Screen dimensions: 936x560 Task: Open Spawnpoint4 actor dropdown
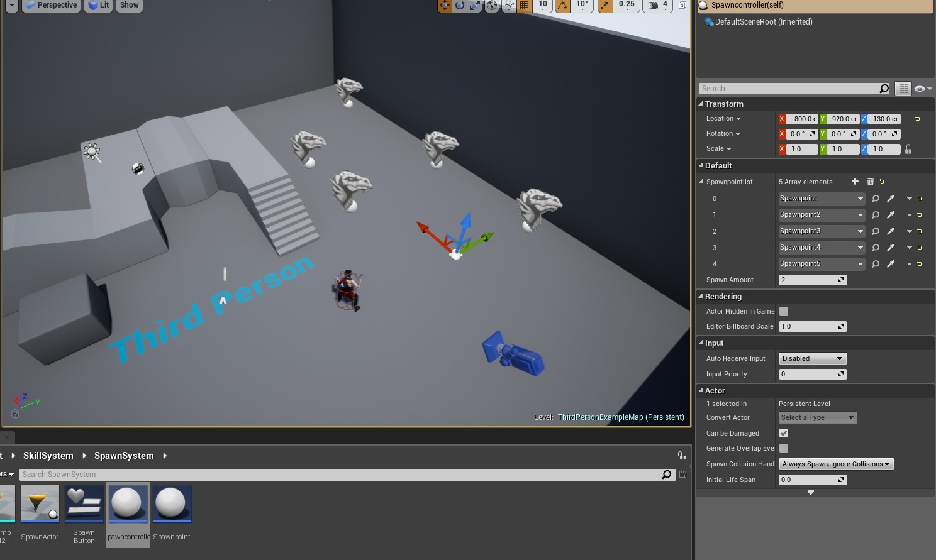pos(822,248)
